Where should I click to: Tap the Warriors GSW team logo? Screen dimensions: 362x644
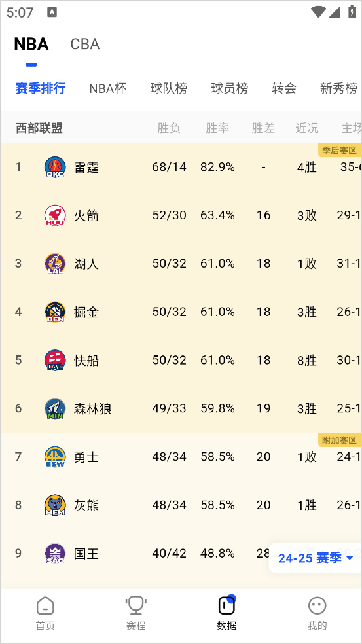55,457
